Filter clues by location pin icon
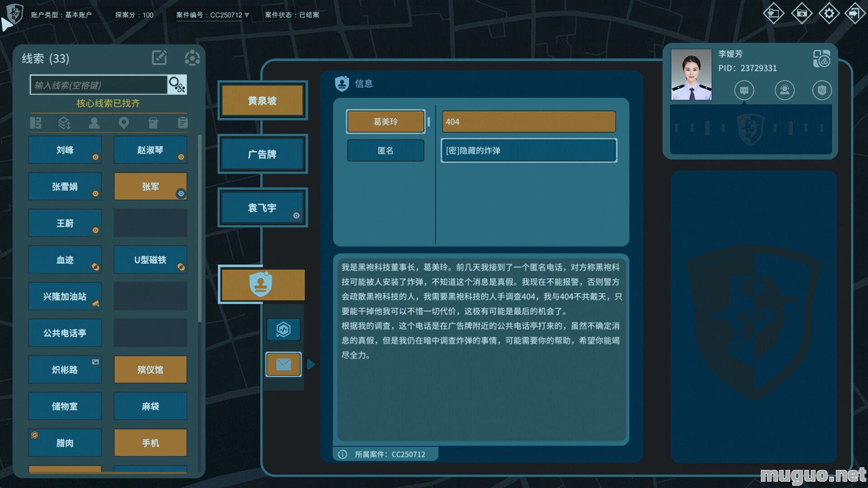 coord(123,122)
